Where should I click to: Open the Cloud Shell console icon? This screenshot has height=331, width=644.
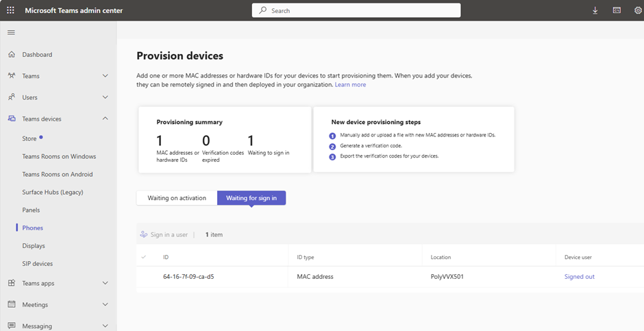pyautogui.click(x=617, y=11)
